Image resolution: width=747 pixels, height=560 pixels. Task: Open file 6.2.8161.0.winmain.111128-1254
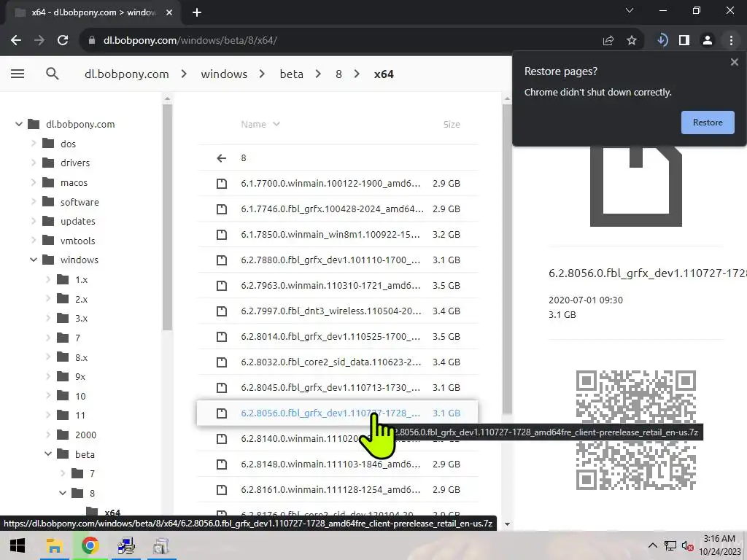[337, 489]
